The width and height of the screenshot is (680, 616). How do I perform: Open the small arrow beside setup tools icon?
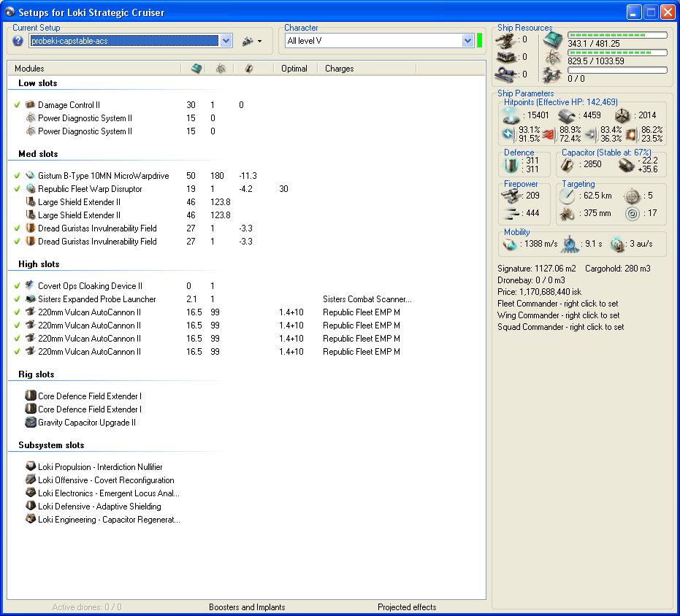[x=259, y=42]
